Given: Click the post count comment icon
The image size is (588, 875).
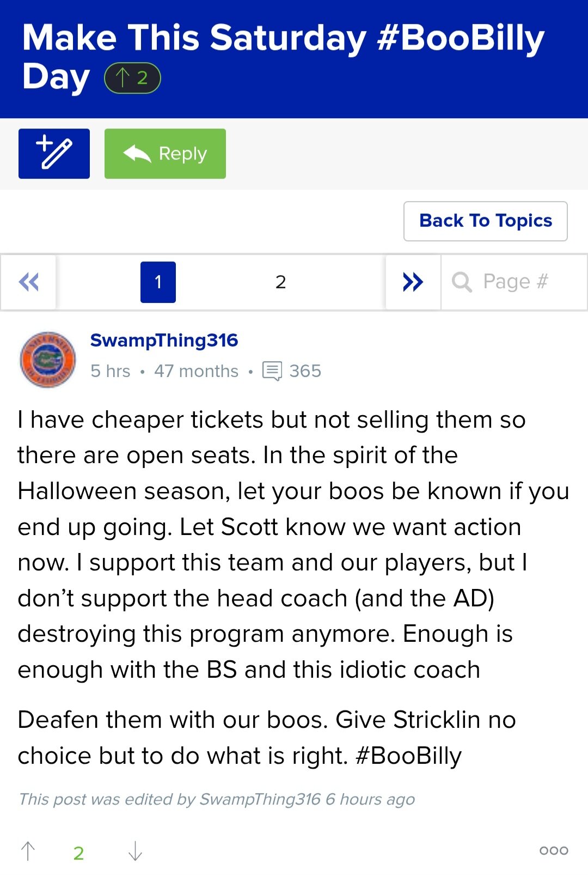Looking at the screenshot, I should pos(272,371).
